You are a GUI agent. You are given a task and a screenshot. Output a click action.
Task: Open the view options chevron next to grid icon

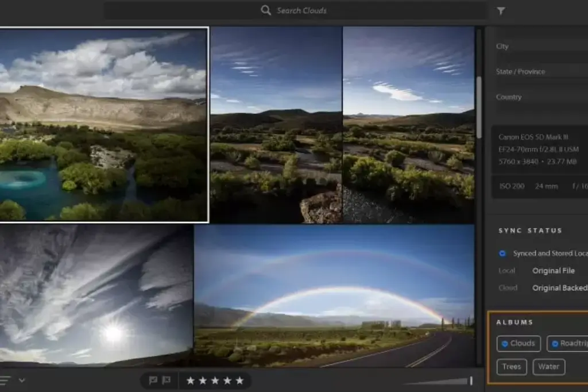tap(22, 380)
